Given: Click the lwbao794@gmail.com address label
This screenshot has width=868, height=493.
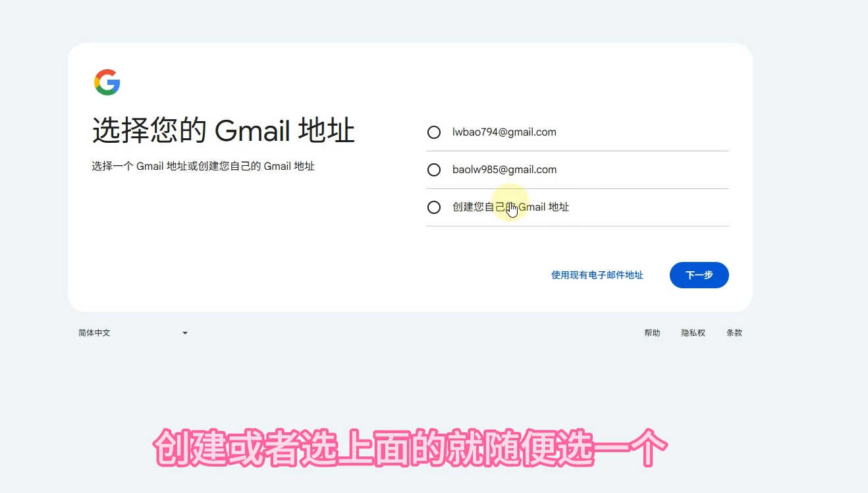Looking at the screenshot, I should [x=504, y=132].
